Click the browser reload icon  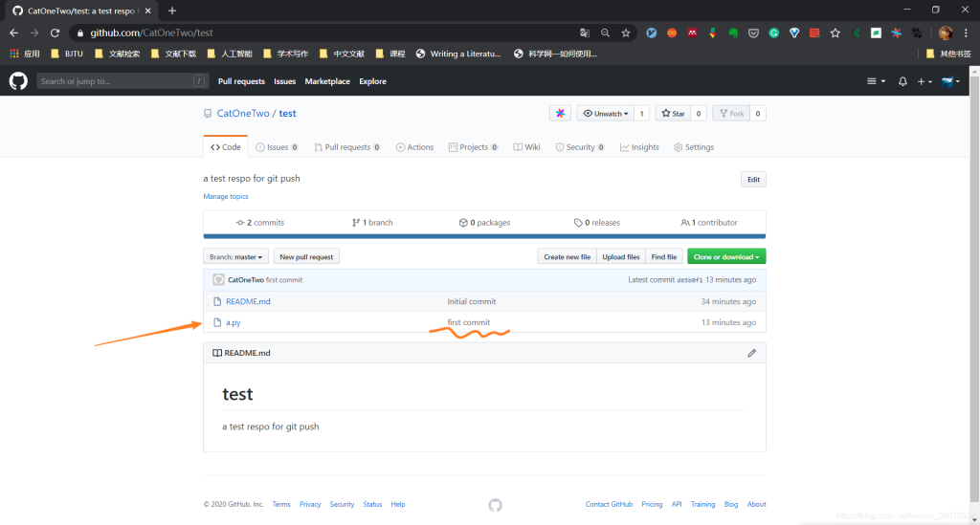[55, 33]
